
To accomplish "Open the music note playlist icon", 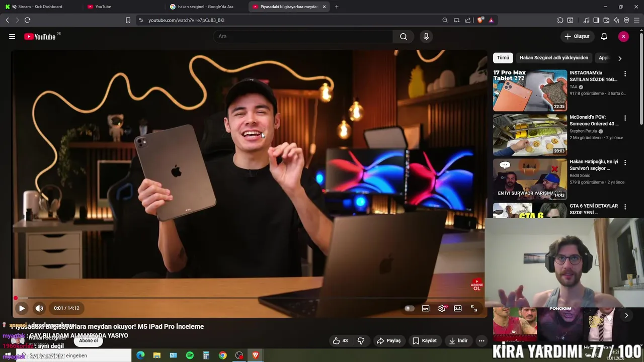I will (586, 20).
